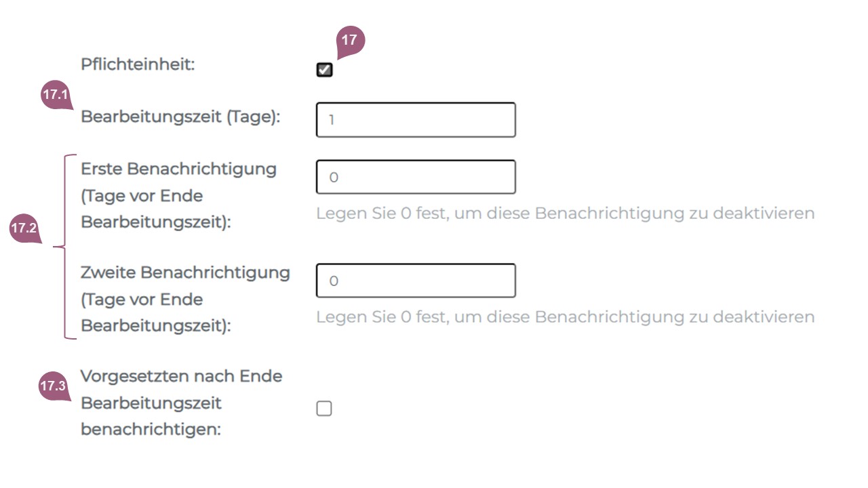This screenshot has width=868, height=488.
Task: Click '(Tage vor Ende' under Zweite Benachrichtigung
Action: pos(142,300)
